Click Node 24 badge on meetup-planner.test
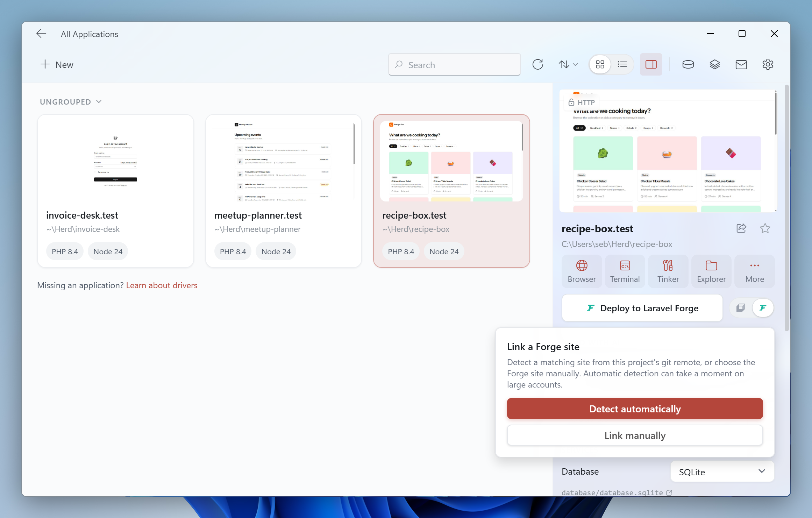 tap(276, 251)
